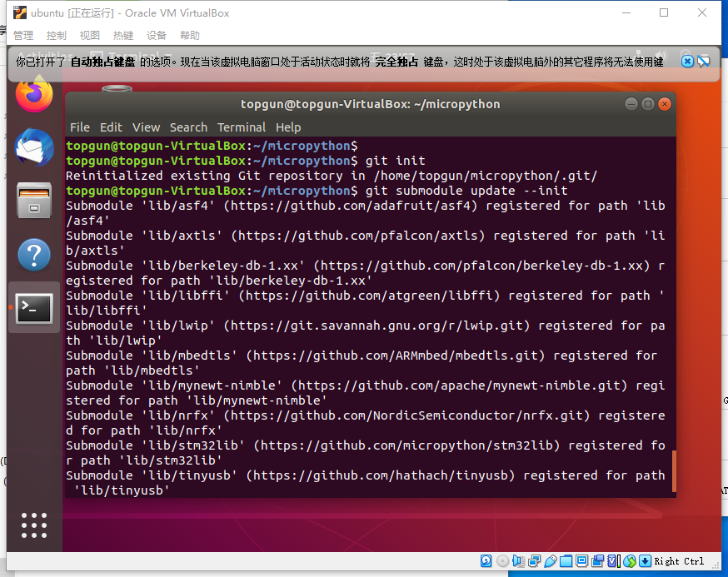Click the recording status icon
The width and height of the screenshot is (728, 577).
pos(597,561)
